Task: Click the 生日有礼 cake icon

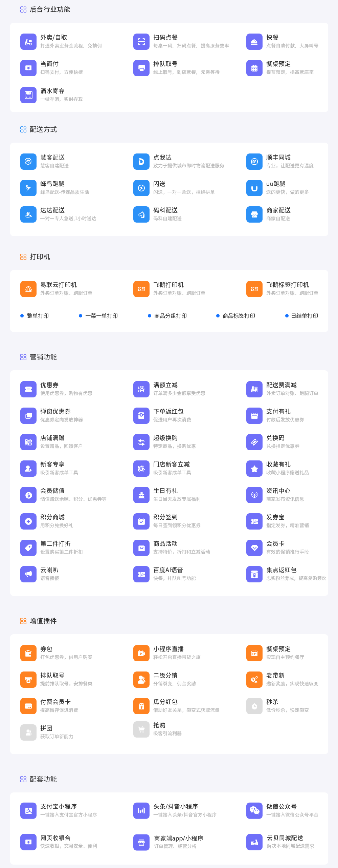Action: [x=141, y=495]
